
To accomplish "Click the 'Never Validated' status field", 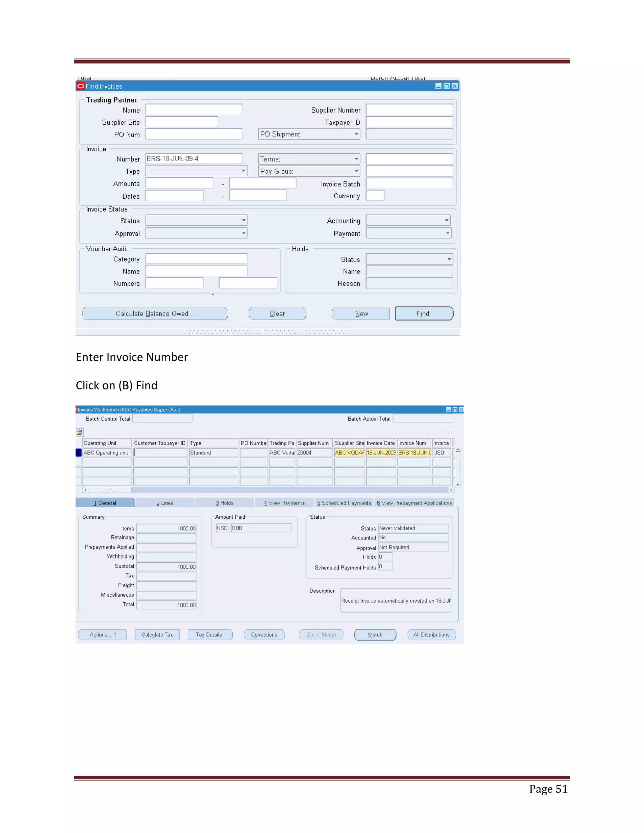I will [x=413, y=528].
